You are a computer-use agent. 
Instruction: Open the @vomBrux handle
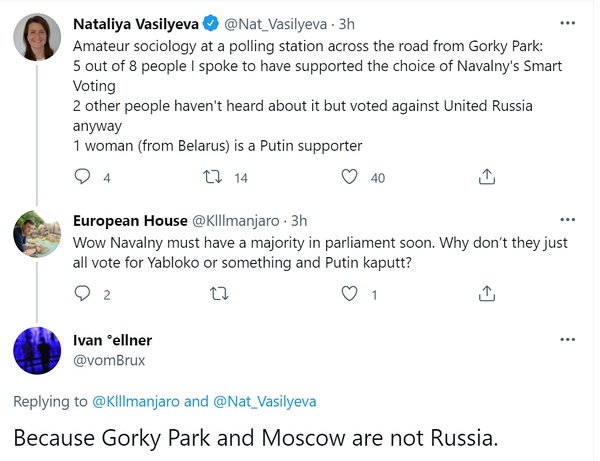104,360
